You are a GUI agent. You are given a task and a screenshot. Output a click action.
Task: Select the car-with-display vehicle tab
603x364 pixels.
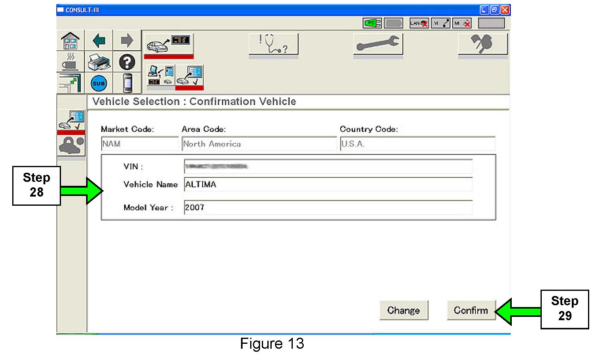pyautogui.click(x=168, y=44)
